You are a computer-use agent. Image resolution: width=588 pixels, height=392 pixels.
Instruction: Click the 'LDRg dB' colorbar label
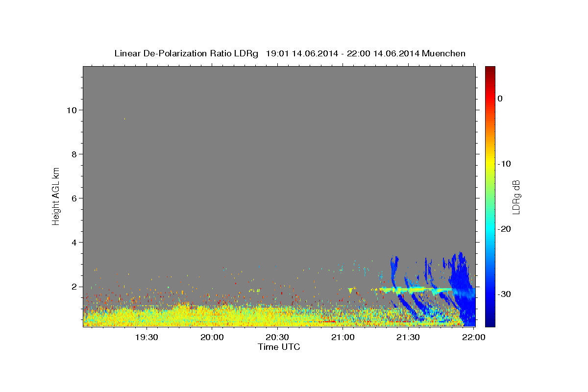click(516, 196)
